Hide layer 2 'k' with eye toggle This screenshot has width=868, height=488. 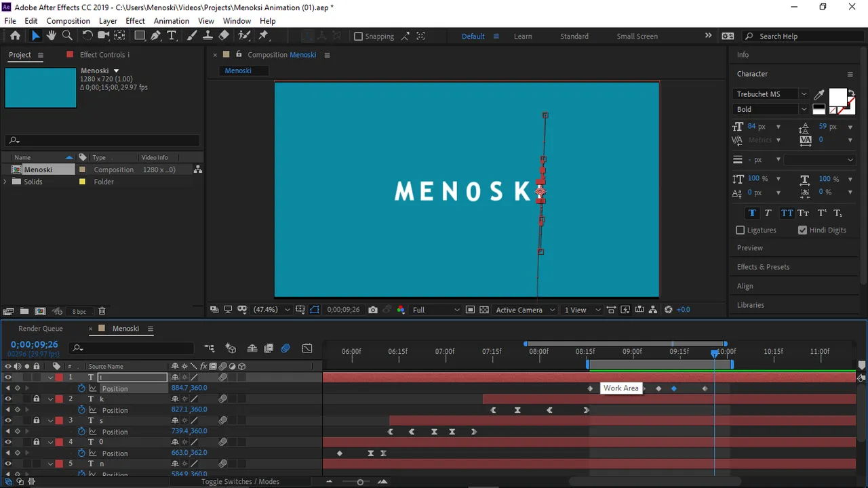point(8,399)
